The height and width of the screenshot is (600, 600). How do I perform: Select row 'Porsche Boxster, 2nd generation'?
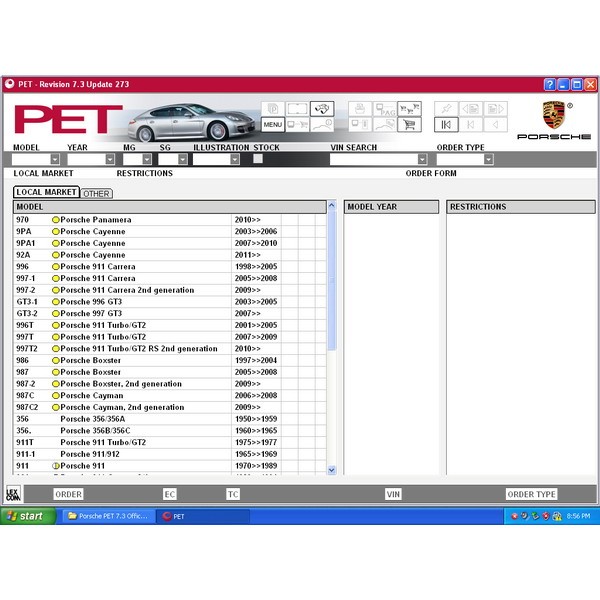coord(170,384)
